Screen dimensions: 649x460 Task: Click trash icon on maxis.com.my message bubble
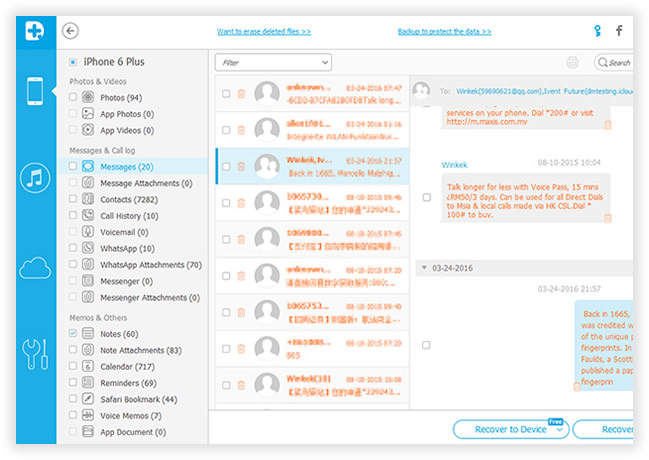coord(607,125)
